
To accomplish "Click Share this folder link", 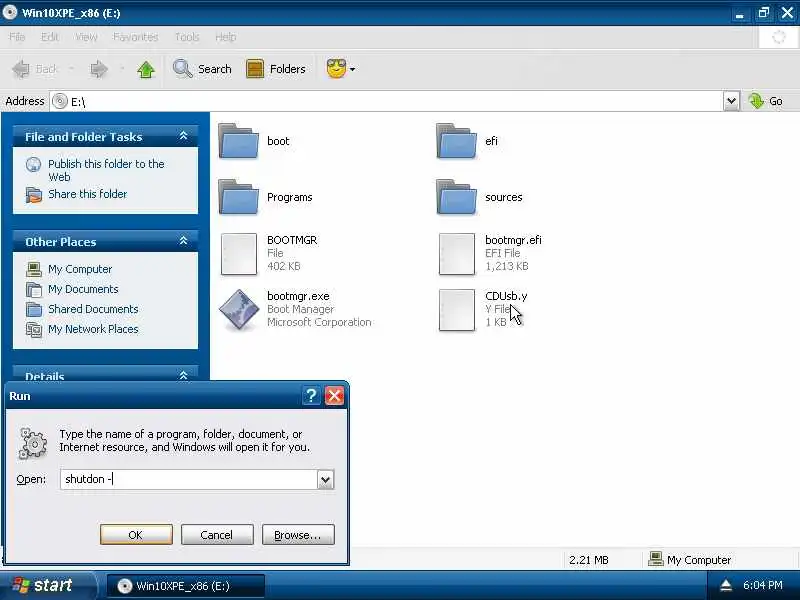I will click(88, 194).
